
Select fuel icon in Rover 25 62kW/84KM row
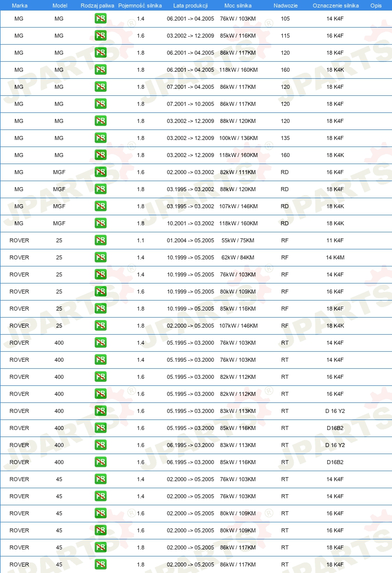tap(100, 257)
